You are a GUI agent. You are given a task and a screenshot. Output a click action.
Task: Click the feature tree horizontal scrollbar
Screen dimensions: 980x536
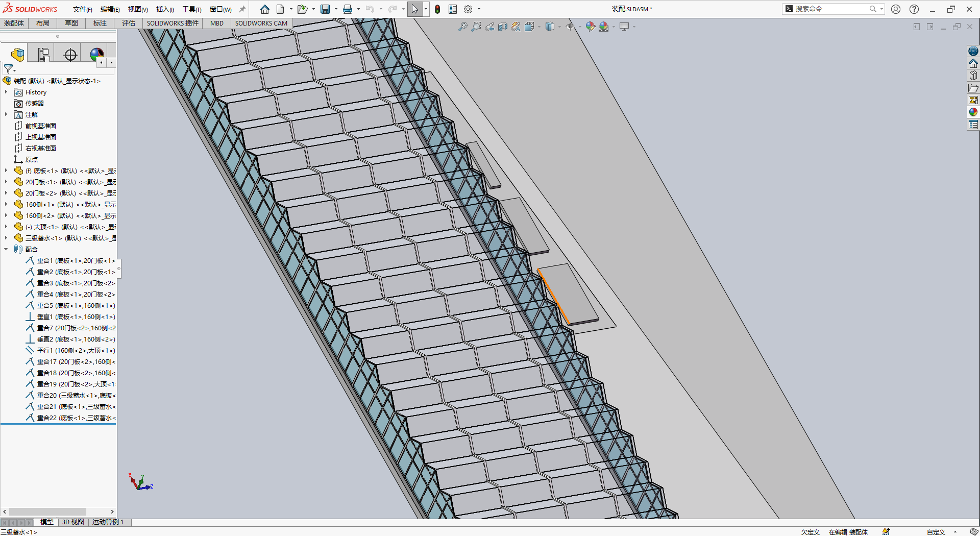click(x=47, y=511)
